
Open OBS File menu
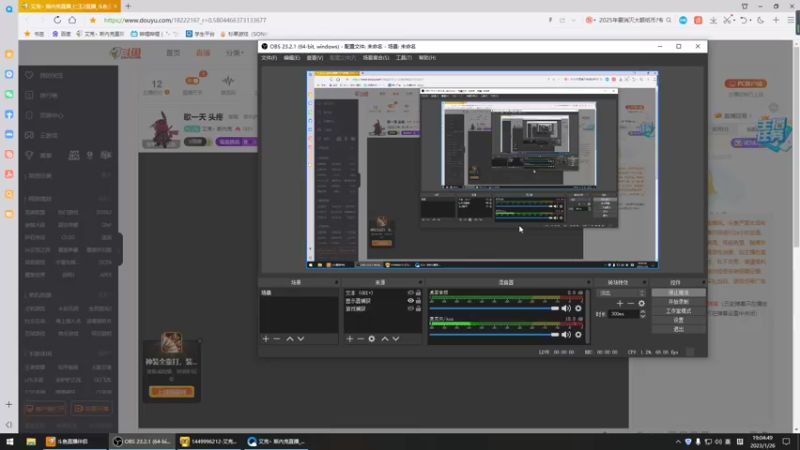pyautogui.click(x=269, y=58)
